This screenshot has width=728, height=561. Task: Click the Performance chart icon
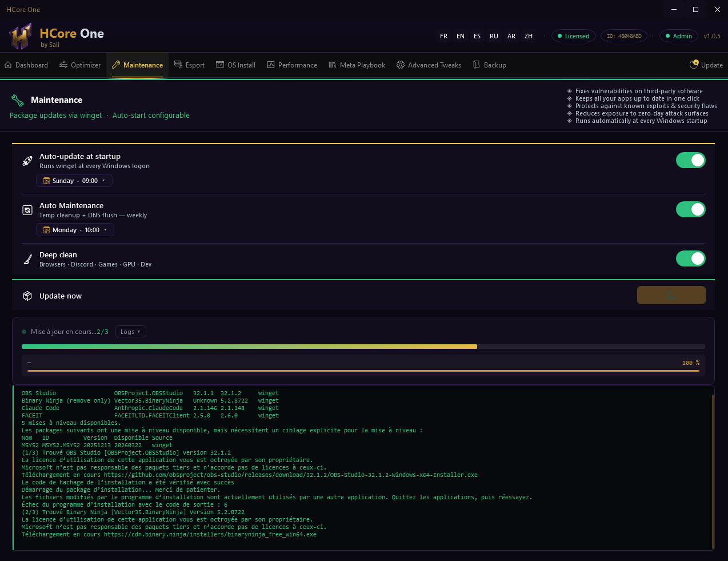point(271,65)
